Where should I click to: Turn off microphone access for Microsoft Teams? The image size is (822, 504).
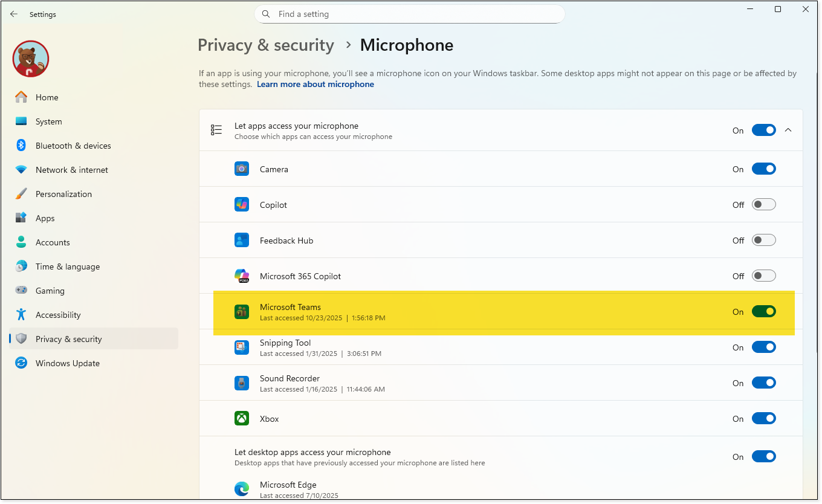point(763,312)
